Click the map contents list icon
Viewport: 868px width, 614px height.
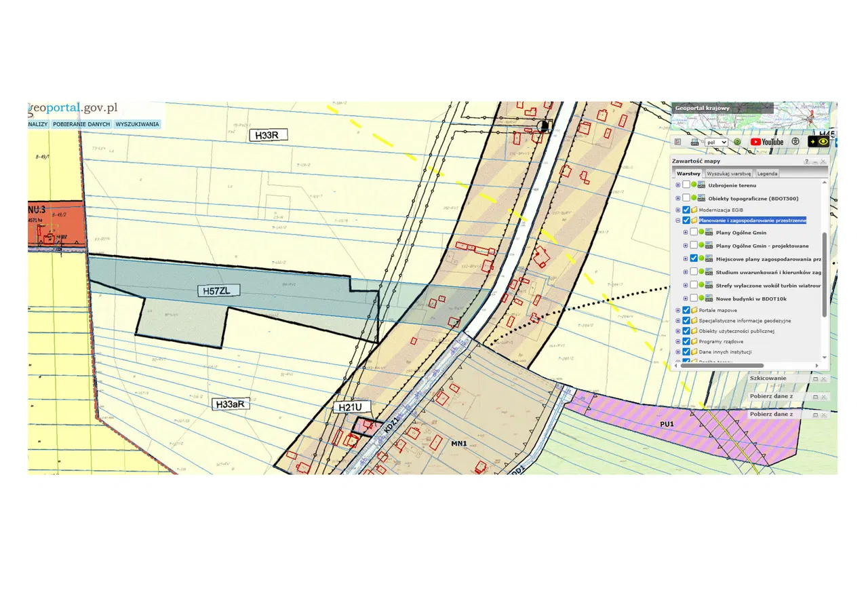pos(677,142)
